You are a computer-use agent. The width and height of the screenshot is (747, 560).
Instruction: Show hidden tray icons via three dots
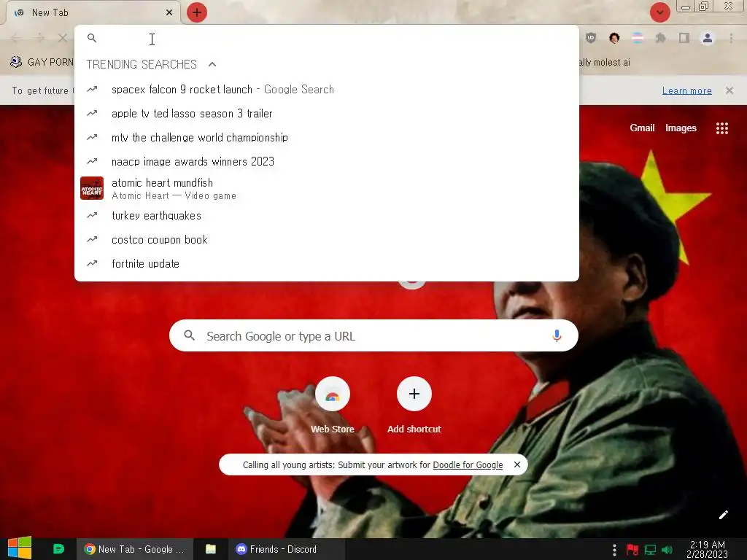(x=614, y=550)
